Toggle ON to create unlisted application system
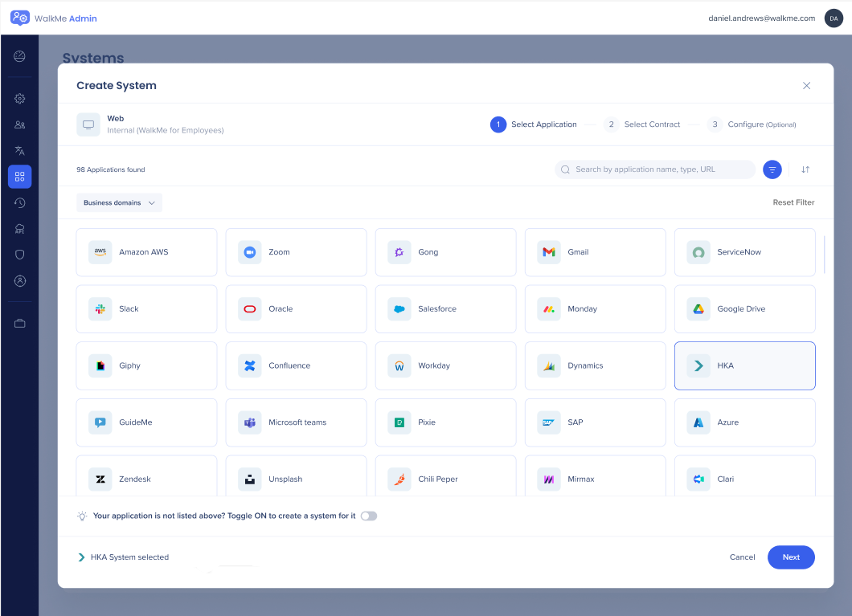The image size is (852, 616). click(368, 516)
